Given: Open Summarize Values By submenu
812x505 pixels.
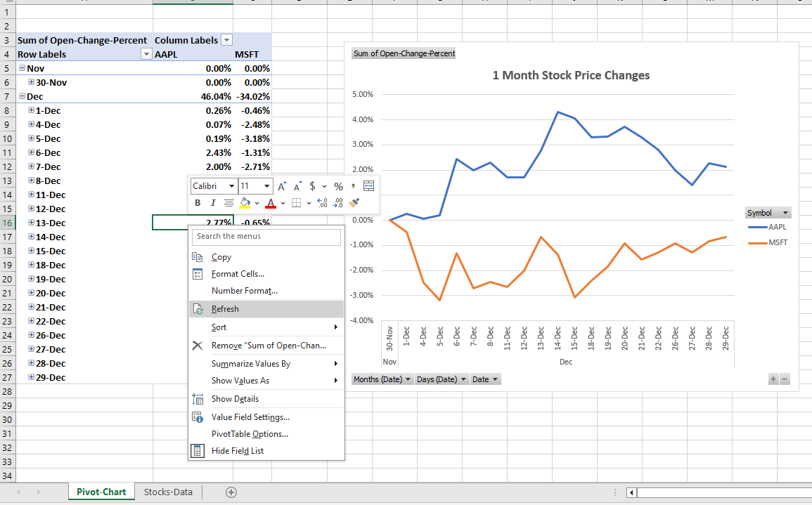Looking at the screenshot, I should point(266,364).
